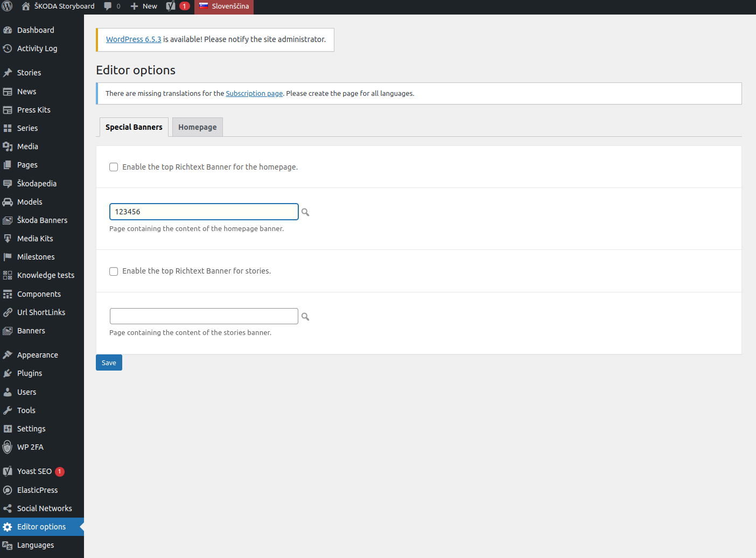Search homepage banner page with magnifier icon

tap(305, 212)
